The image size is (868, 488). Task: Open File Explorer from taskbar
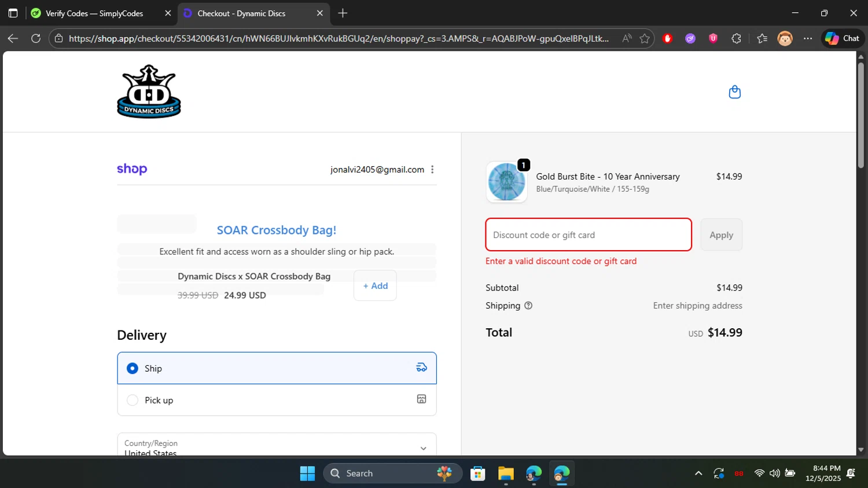(x=506, y=474)
